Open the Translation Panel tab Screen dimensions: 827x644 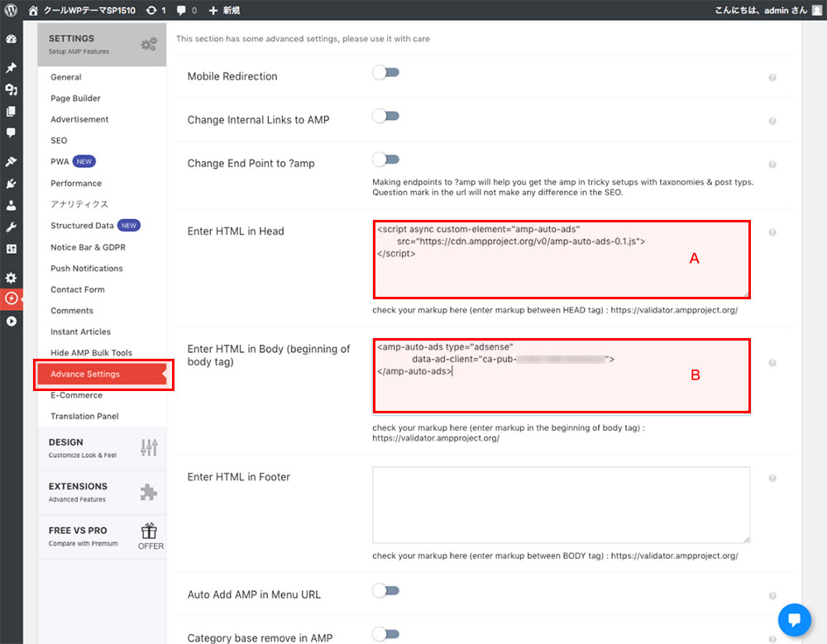[84, 416]
